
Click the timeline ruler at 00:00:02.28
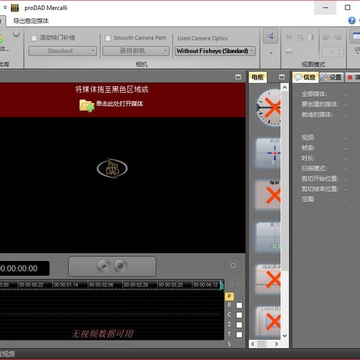point(136,285)
